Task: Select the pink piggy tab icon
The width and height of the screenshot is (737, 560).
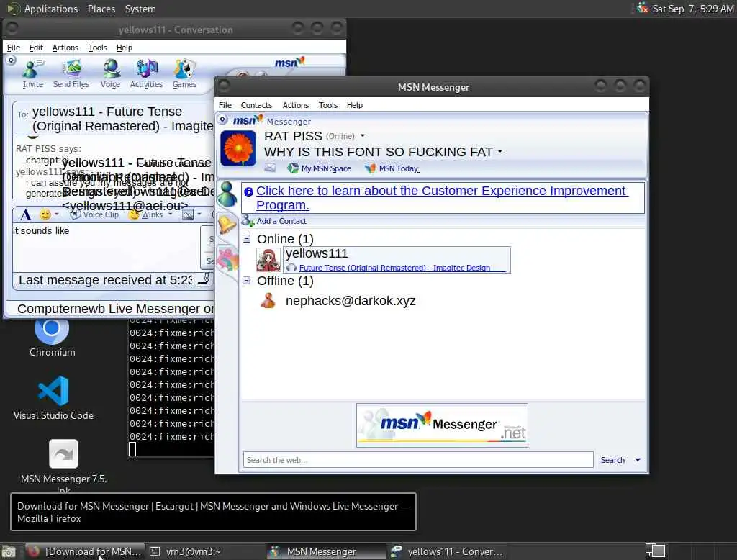Action: [x=227, y=258]
